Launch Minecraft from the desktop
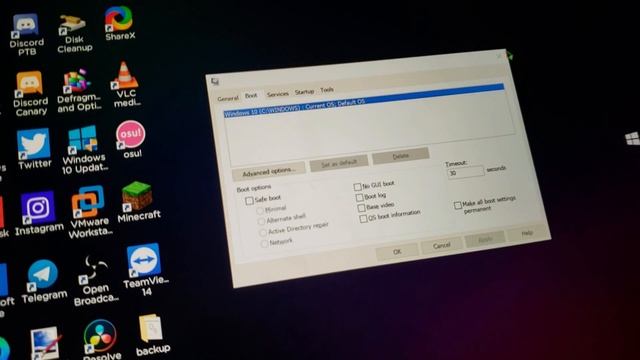640x360 pixels. [138, 202]
